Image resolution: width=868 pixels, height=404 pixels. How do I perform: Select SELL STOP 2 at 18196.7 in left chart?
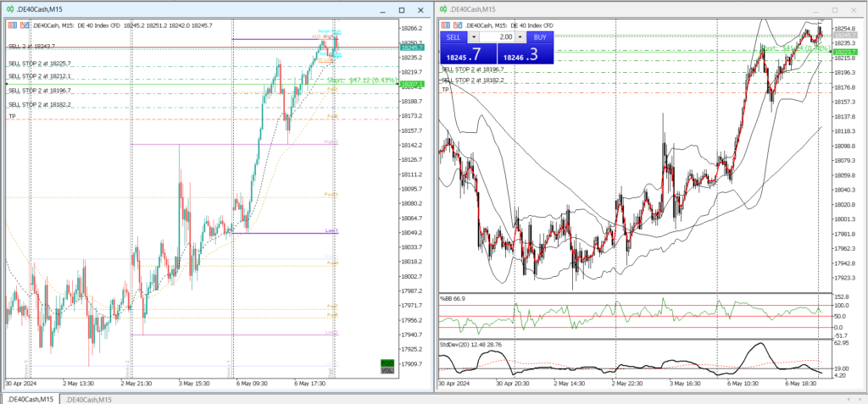tap(39, 91)
